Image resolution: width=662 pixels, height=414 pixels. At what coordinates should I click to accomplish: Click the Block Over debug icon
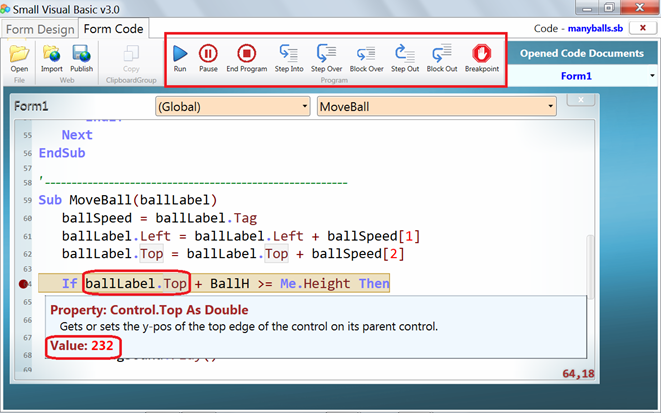[x=366, y=54]
